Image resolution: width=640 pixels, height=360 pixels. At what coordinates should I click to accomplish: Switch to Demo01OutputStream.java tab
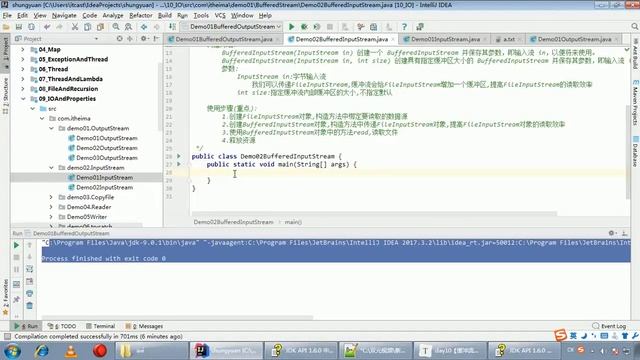574,39
